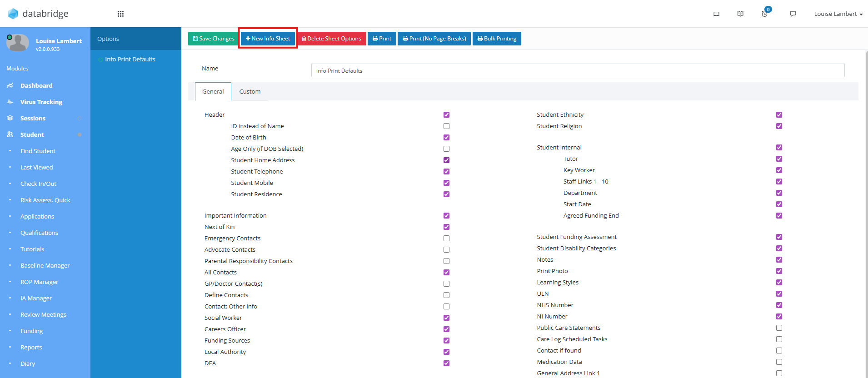Click the Dashboard chart icon in sidebar
868x378 pixels.
(10, 85)
